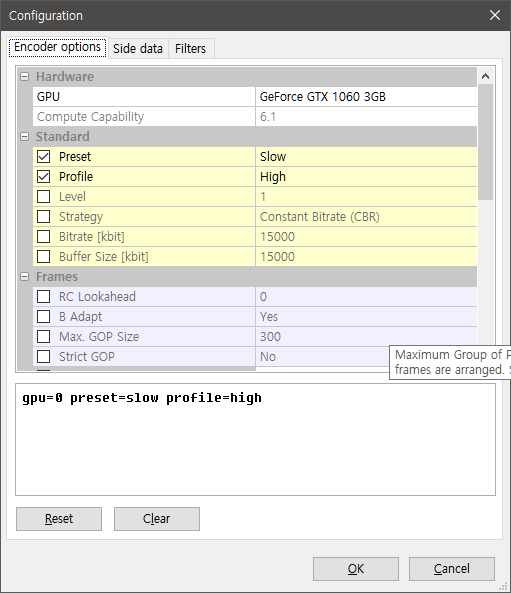Open the GPU value GeForce GTX 1060 3GB
The width and height of the screenshot is (511, 593).
366,97
